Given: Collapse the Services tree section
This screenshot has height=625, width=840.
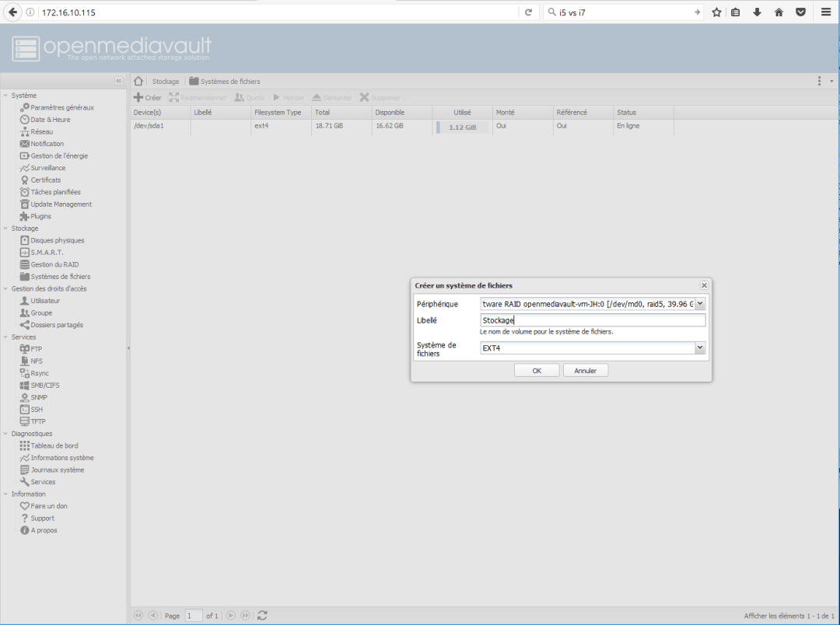Looking at the screenshot, I should click(6, 337).
